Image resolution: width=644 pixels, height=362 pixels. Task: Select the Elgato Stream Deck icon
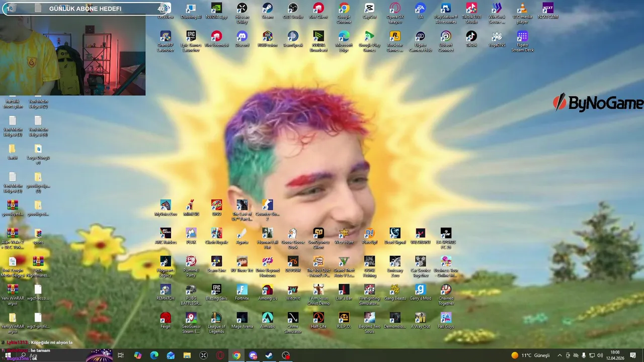tap(522, 42)
